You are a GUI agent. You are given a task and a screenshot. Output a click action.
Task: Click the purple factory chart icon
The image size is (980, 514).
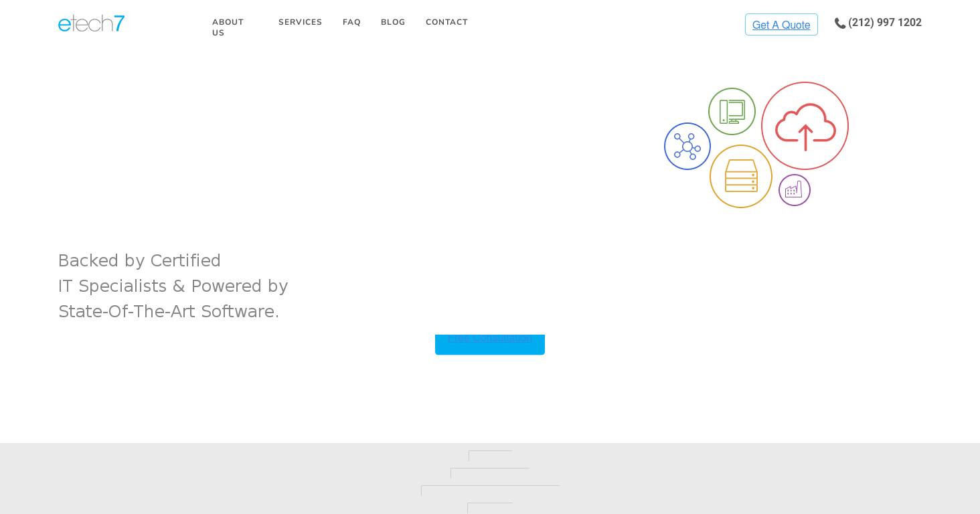pyautogui.click(x=794, y=191)
